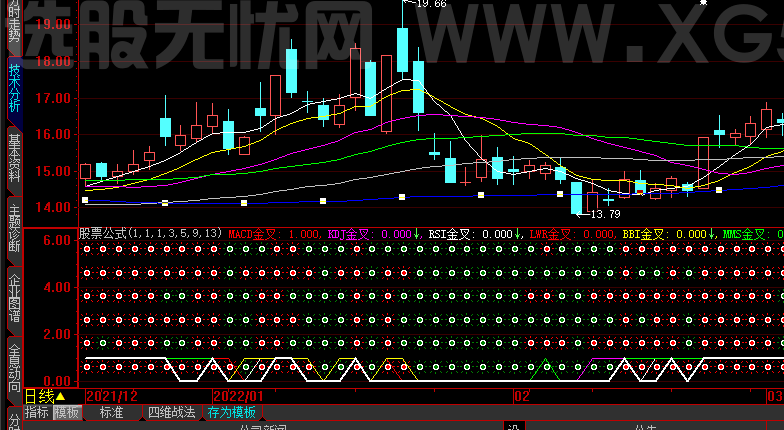Image resolution: width=784 pixels, height=430 pixels.
Task: Expand the 日线 period selector
Action: pos(45,397)
